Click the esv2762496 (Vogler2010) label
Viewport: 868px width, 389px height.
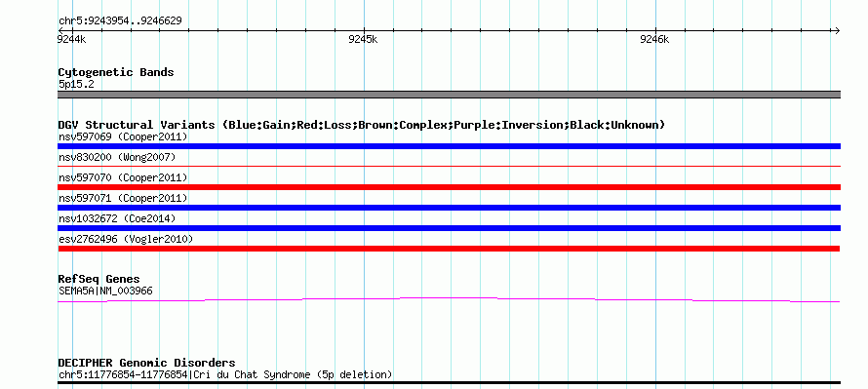126,239
